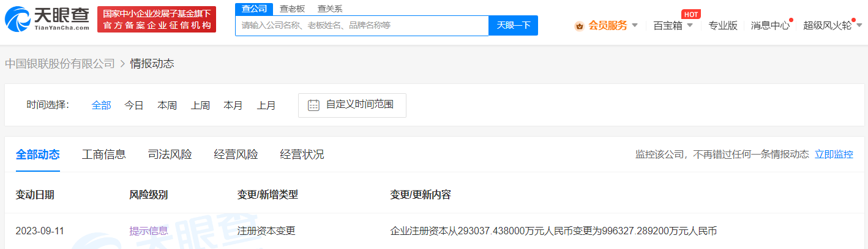Click the 提示信息 risk level label
The width and height of the screenshot is (868, 249).
point(149,231)
